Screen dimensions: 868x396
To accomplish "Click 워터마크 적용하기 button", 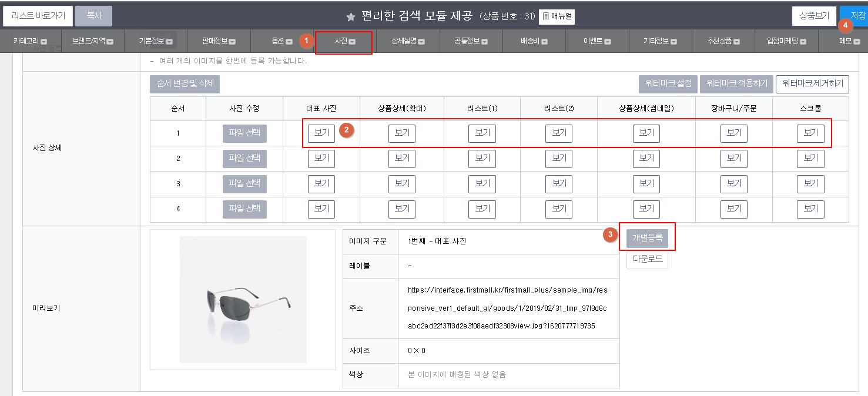I will (x=736, y=84).
